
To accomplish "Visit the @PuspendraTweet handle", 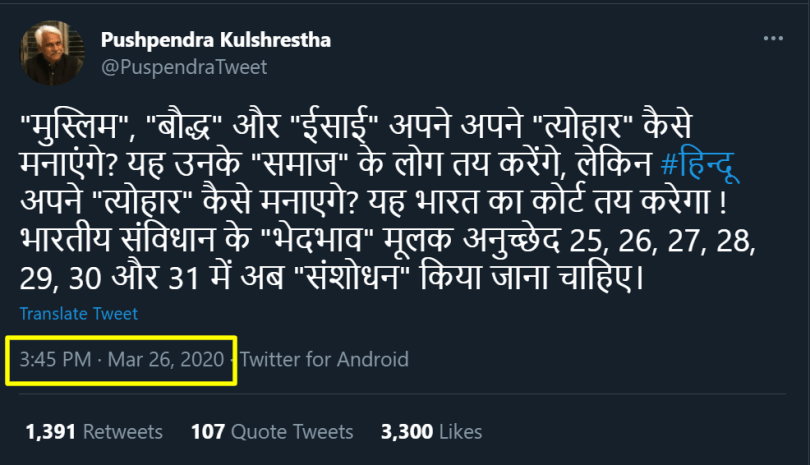I will 184,67.
